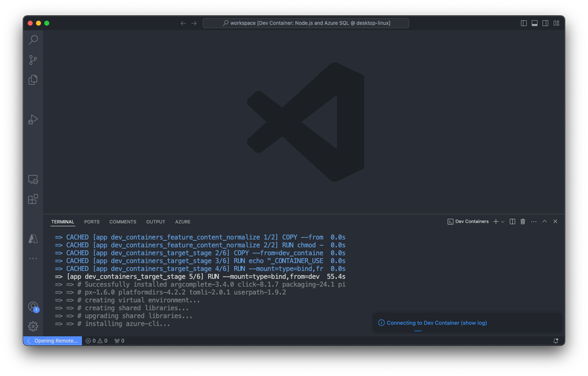Click the ports forwarded status indicator
Screen dimensions: 588x376
(x=119, y=341)
